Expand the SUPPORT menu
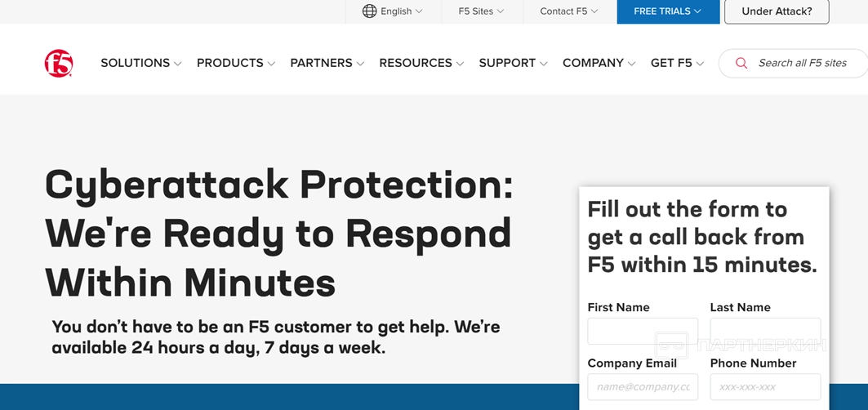The image size is (868, 410). tap(513, 63)
